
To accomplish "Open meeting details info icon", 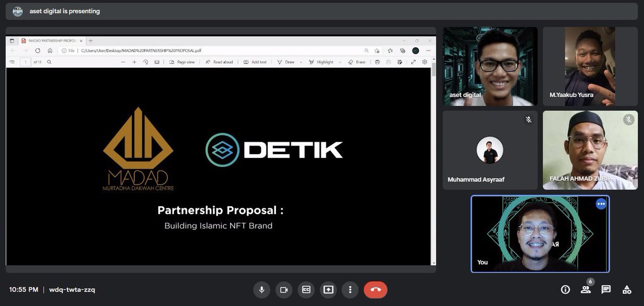I will [x=565, y=290].
